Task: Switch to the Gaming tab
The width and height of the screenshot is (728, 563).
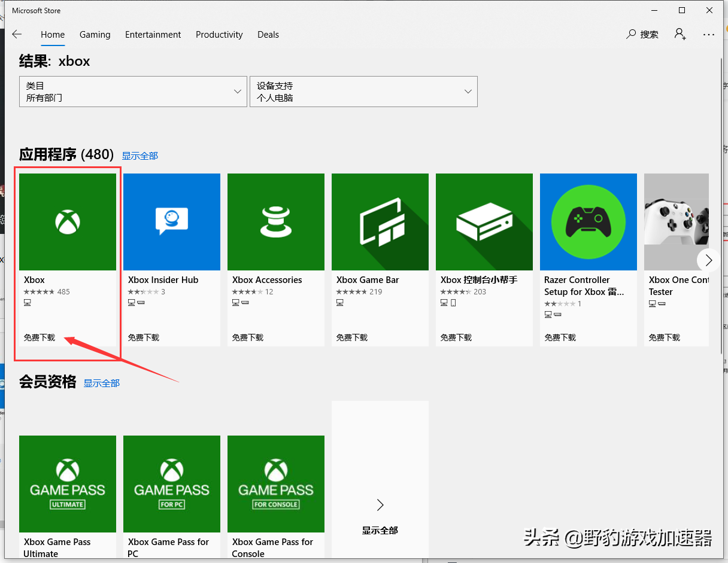Action: [x=95, y=35]
